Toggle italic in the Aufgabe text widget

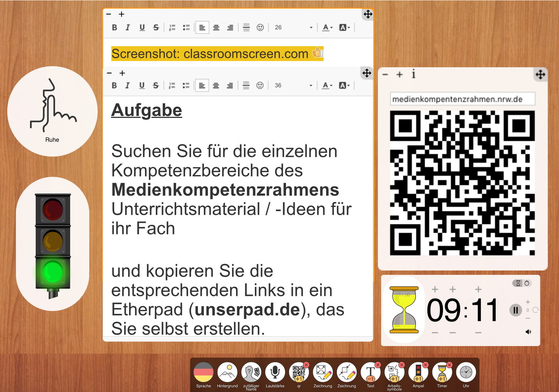point(127,85)
